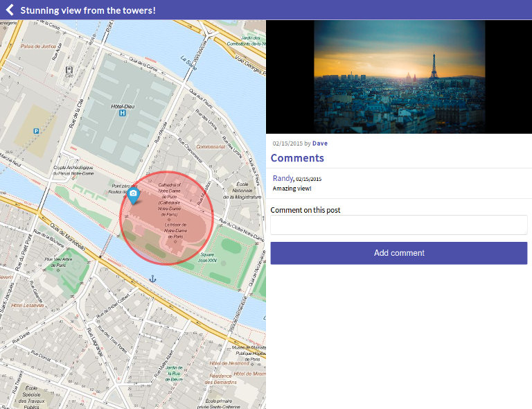Click the camera pin marker on the map
The height and width of the screenshot is (409, 532).
point(133,195)
